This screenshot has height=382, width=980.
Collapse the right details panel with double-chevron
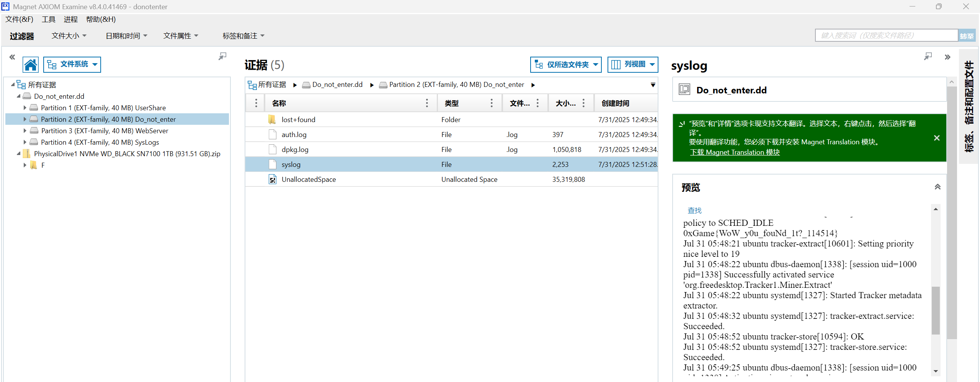coord(947,57)
